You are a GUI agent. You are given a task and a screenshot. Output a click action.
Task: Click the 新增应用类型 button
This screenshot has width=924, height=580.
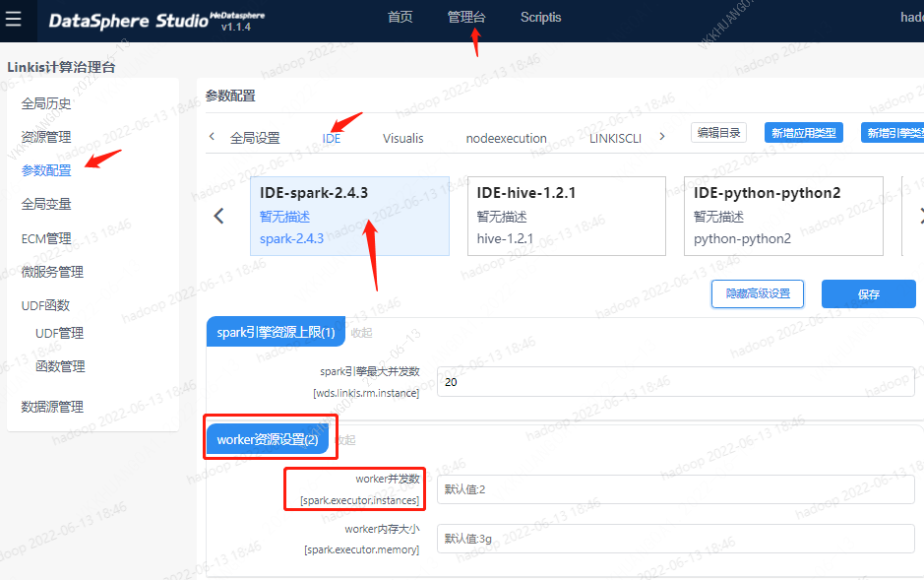coord(803,133)
